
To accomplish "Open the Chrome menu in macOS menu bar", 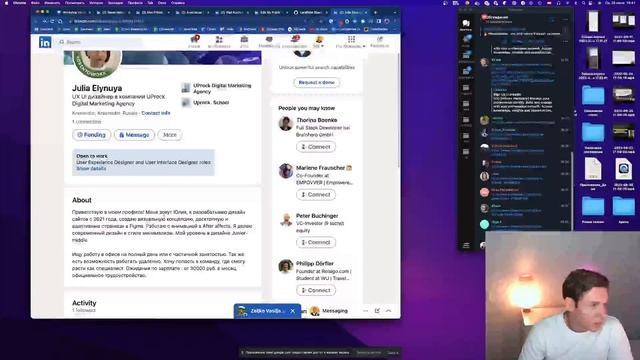I will coord(19,3).
